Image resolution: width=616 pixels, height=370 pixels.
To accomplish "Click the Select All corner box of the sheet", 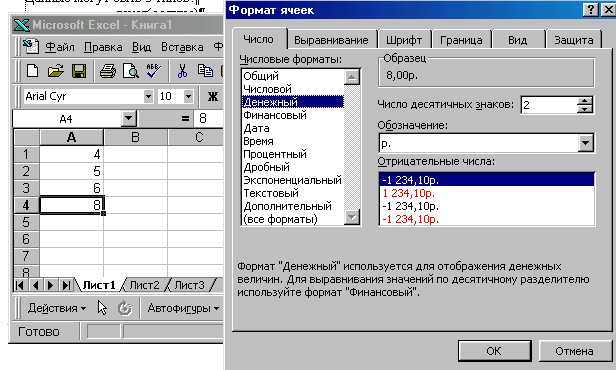I will [26, 137].
